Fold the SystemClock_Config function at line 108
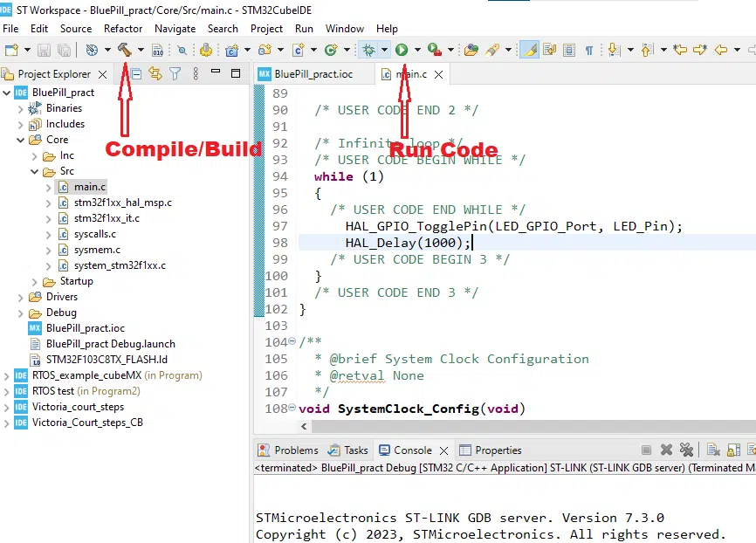 (292, 408)
